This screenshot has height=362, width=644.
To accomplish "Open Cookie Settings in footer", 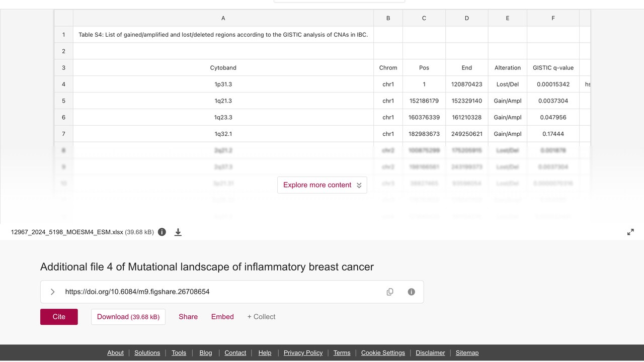I will pos(383,353).
